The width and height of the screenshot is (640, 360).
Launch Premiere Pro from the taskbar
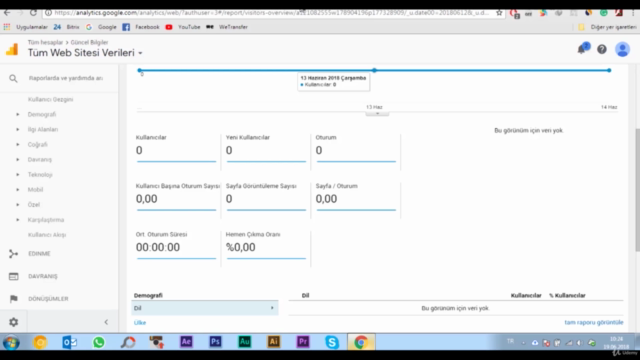pyautogui.click(x=303, y=342)
